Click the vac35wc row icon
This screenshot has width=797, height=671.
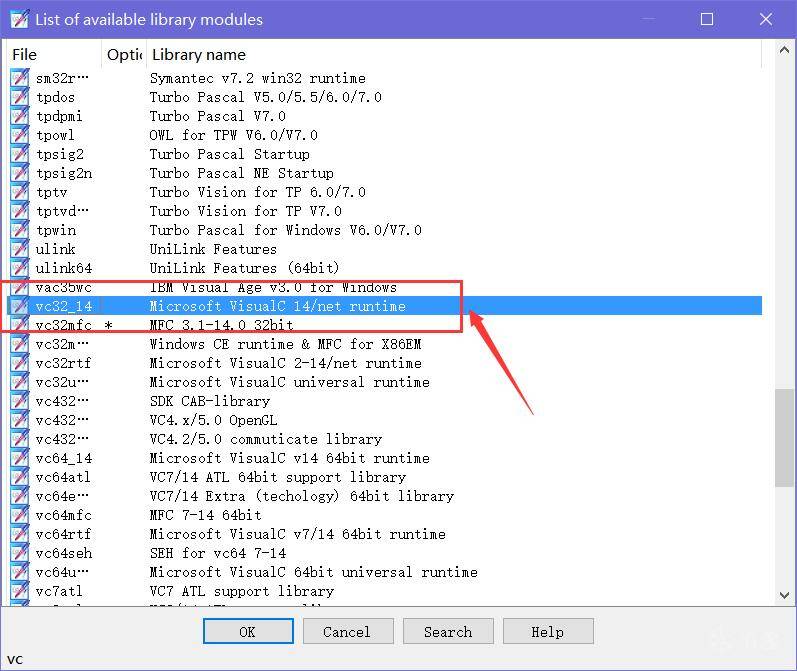coord(19,287)
